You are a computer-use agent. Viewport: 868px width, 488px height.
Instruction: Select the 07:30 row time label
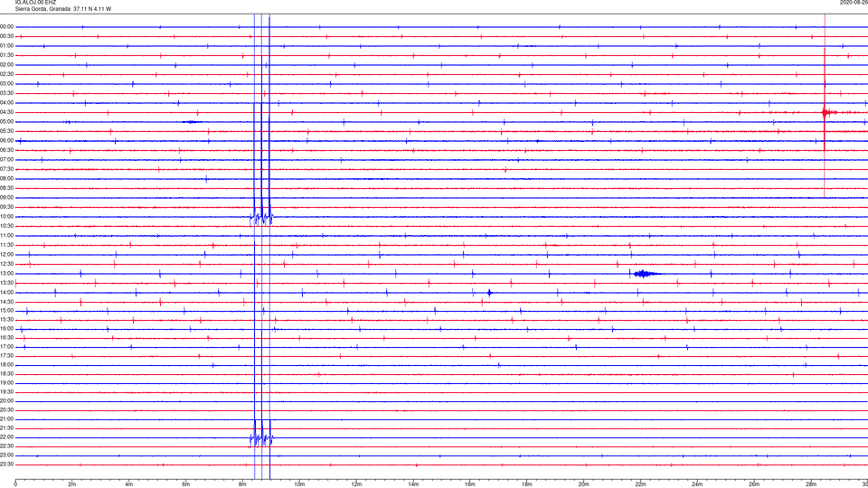tap(6, 169)
